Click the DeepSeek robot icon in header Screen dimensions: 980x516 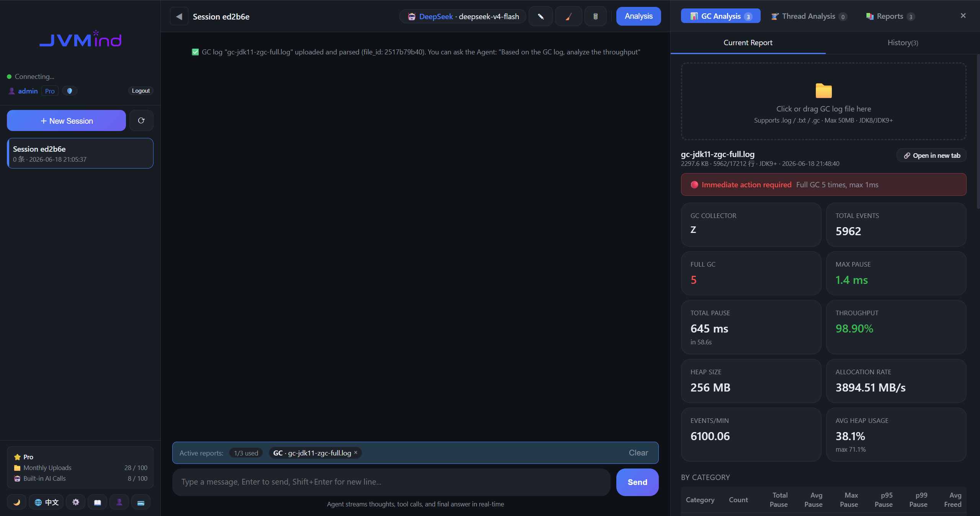[412, 16]
